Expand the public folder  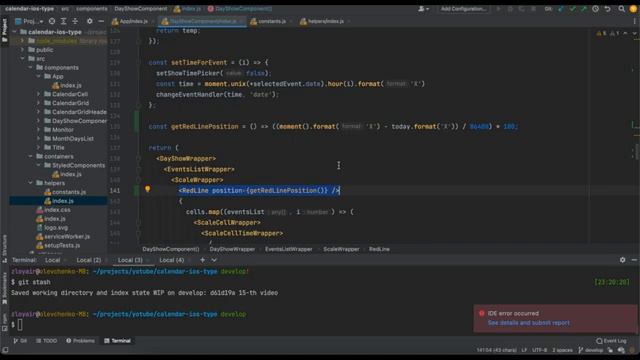22,50
